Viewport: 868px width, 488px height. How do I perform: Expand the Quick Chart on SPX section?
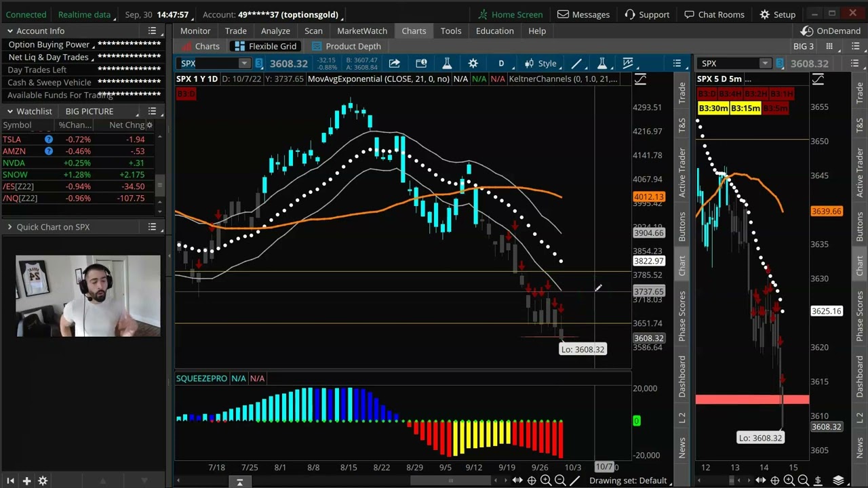tap(10, 227)
